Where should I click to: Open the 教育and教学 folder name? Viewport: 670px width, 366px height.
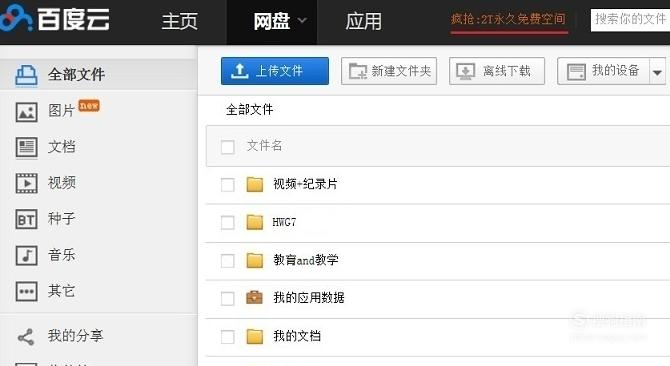pos(306,260)
